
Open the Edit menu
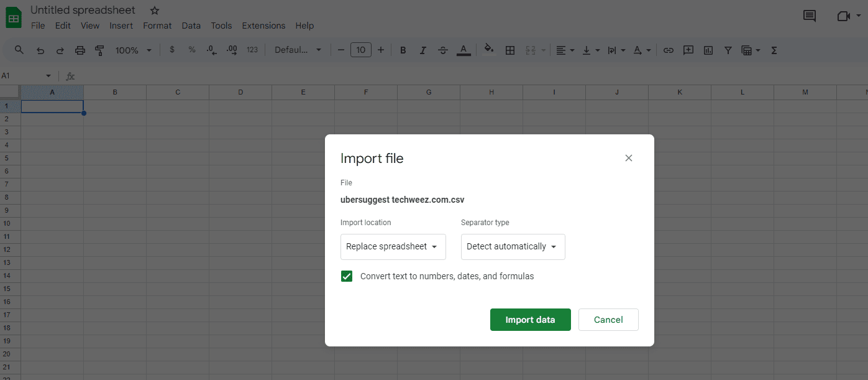click(63, 25)
